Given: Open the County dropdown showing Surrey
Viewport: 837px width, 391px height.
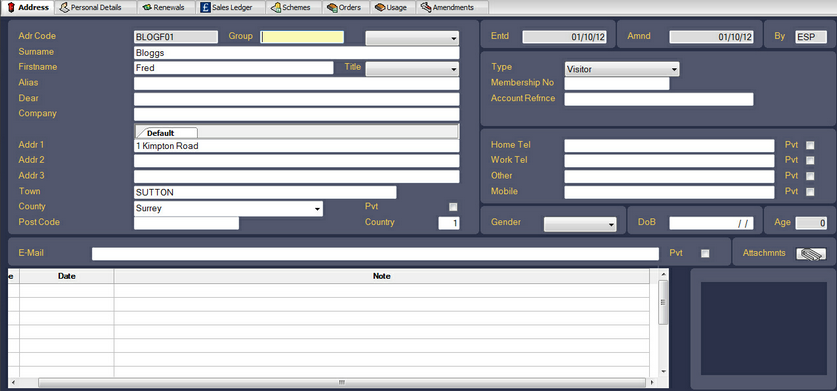Looking at the screenshot, I should (x=228, y=209).
